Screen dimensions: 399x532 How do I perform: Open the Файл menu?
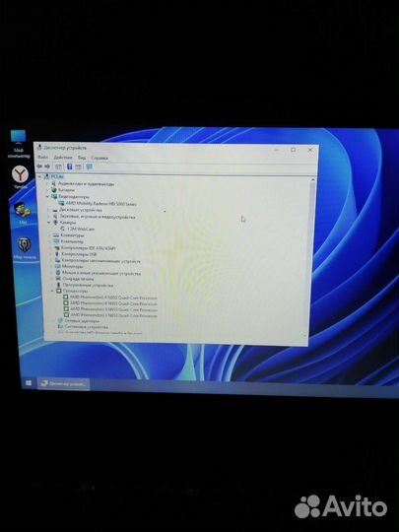(x=42, y=158)
